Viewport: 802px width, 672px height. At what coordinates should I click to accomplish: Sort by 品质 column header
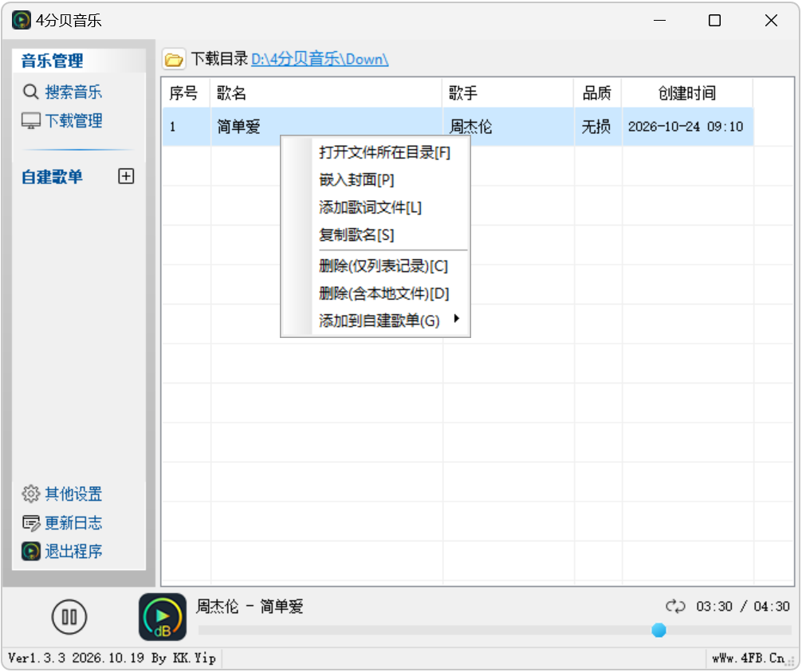(x=597, y=93)
